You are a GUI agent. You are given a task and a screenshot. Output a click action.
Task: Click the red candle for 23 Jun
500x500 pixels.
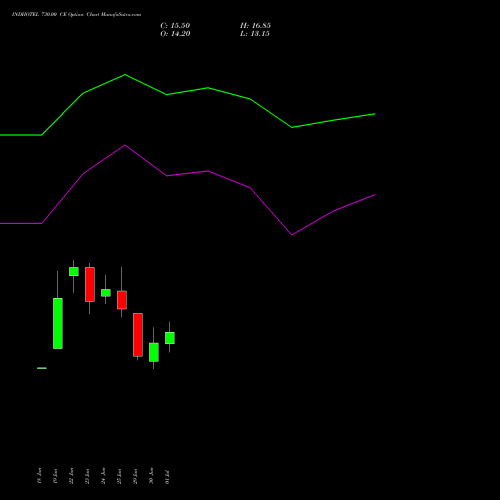click(x=90, y=284)
